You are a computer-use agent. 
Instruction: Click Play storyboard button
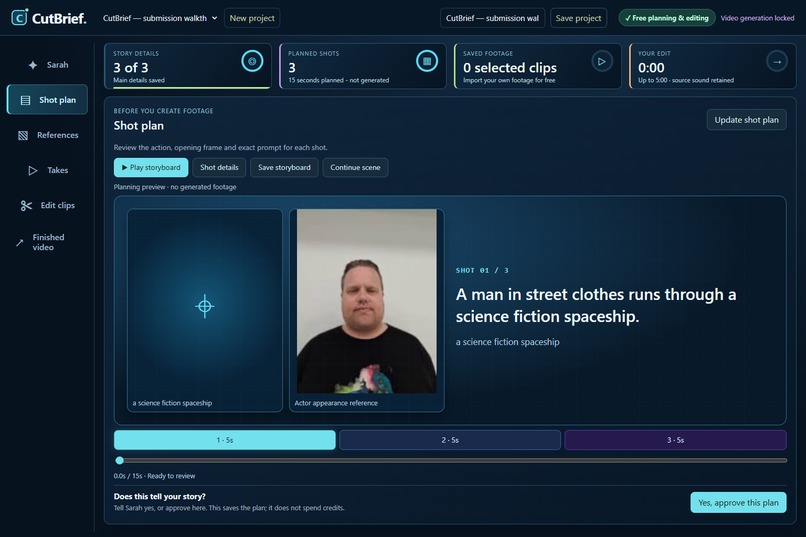[x=151, y=168]
